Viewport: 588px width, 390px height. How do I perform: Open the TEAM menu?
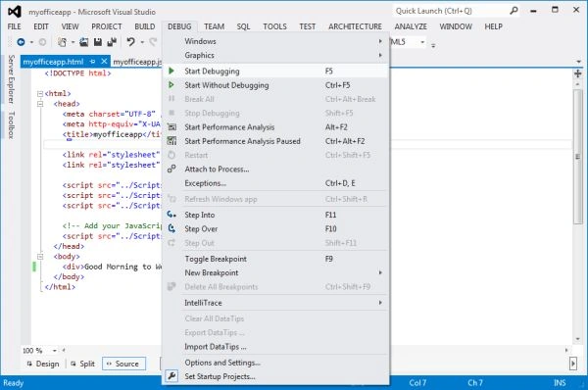(214, 26)
